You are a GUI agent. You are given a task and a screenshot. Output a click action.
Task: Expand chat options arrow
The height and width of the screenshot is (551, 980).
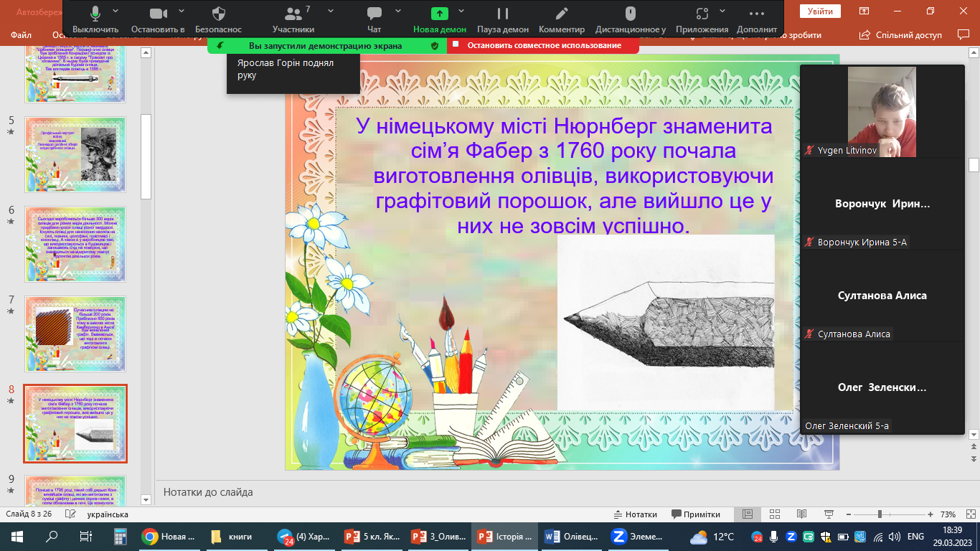[398, 11]
